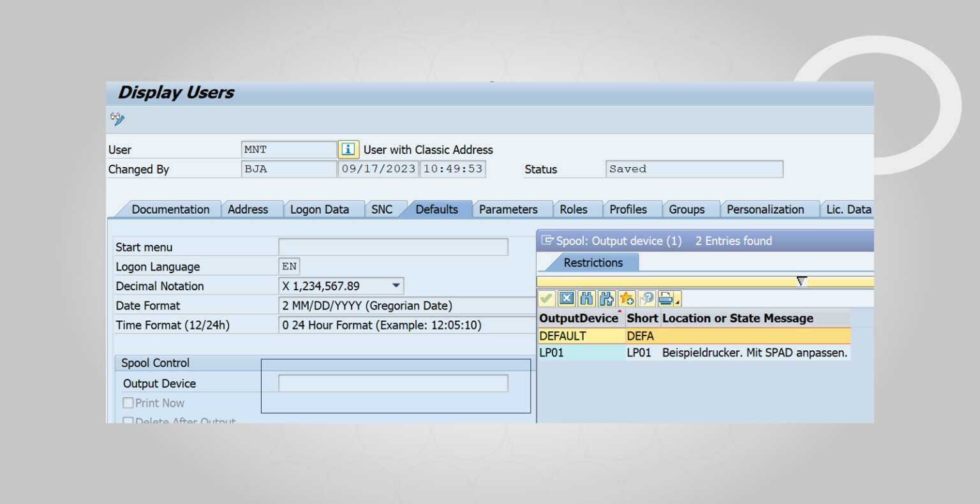
Task: Select the Restrictions tab in Spool popup
Action: pos(593,263)
